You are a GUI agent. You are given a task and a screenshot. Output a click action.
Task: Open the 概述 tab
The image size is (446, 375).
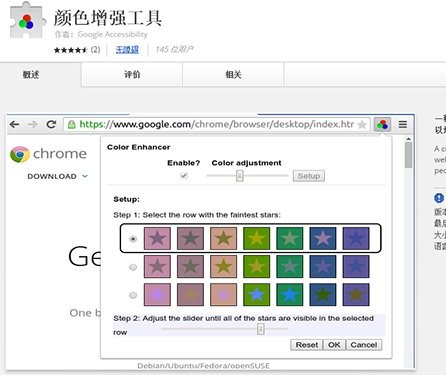pyautogui.click(x=31, y=74)
